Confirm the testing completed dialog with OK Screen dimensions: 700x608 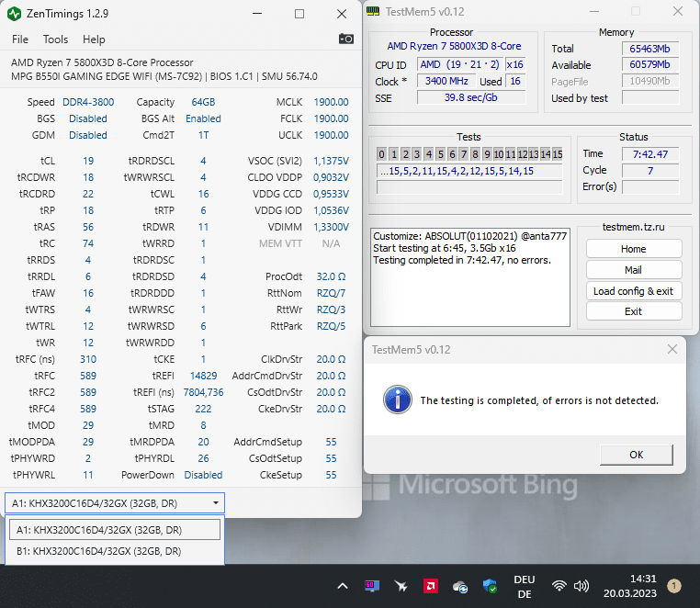[x=637, y=455]
